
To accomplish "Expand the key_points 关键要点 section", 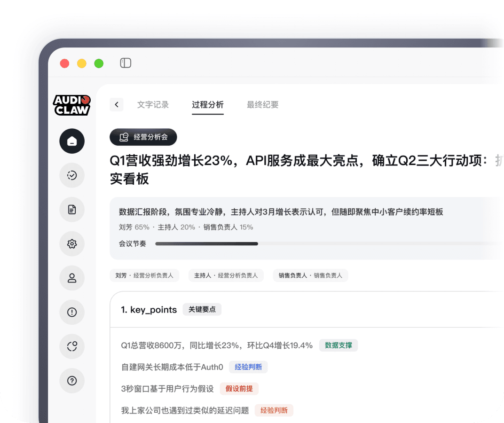I will coord(202,309).
